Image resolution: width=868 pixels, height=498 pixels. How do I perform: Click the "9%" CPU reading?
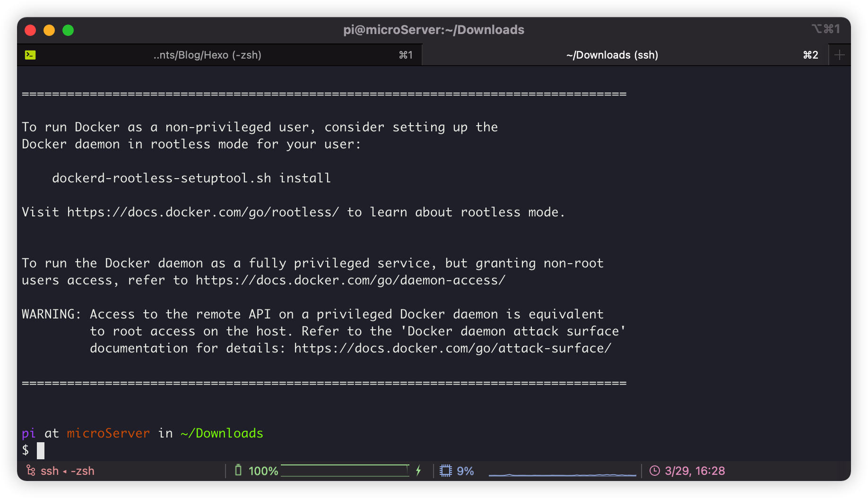point(465,471)
